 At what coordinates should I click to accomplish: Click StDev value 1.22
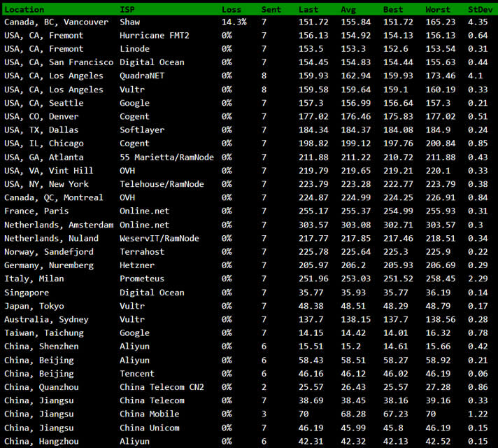tap(478, 414)
